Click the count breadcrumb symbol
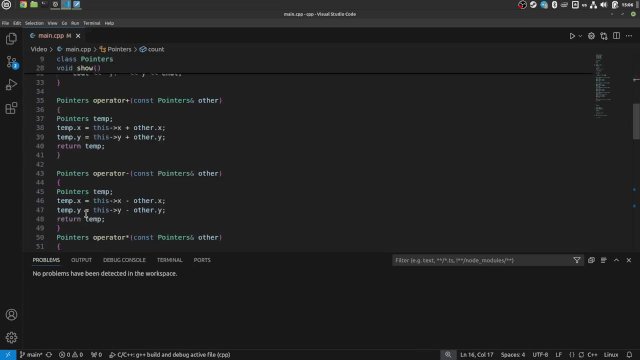The image size is (640, 360). pyautogui.click(x=152, y=49)
